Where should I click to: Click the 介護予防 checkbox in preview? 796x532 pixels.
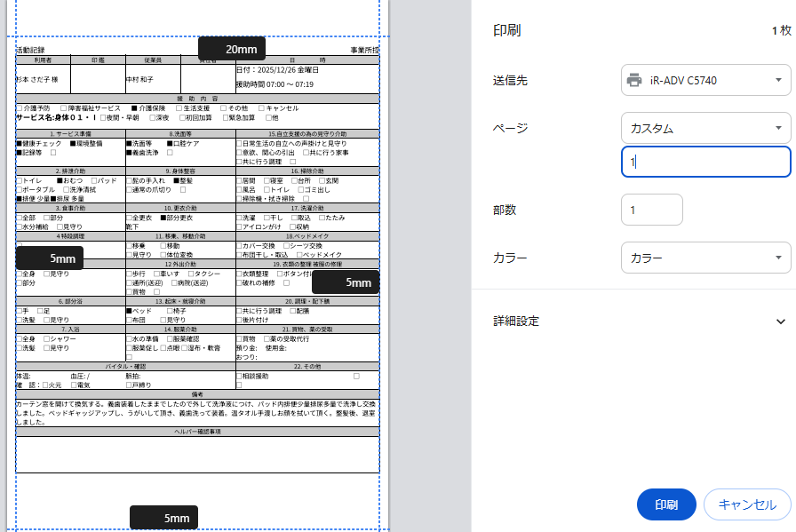click(x=20, y=107)
